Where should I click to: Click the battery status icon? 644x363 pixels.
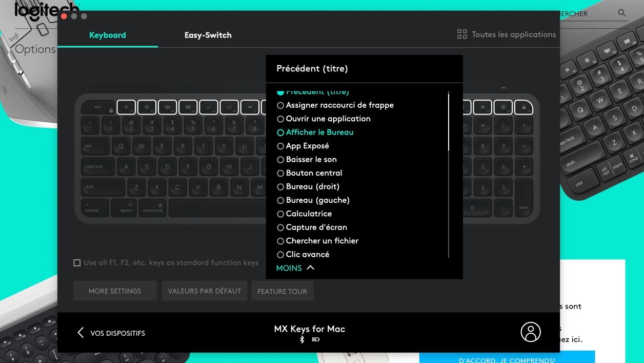point(316,339)
